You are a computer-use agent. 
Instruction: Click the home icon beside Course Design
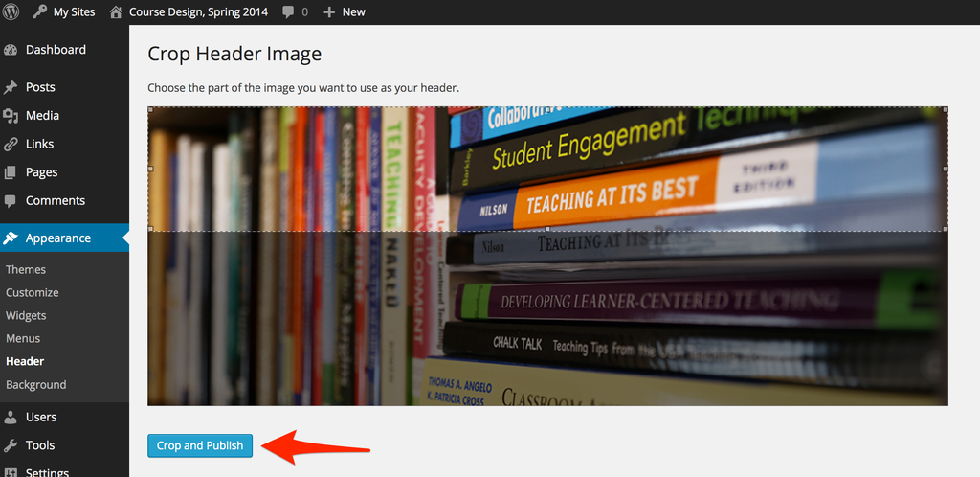(x=116, y=11)
